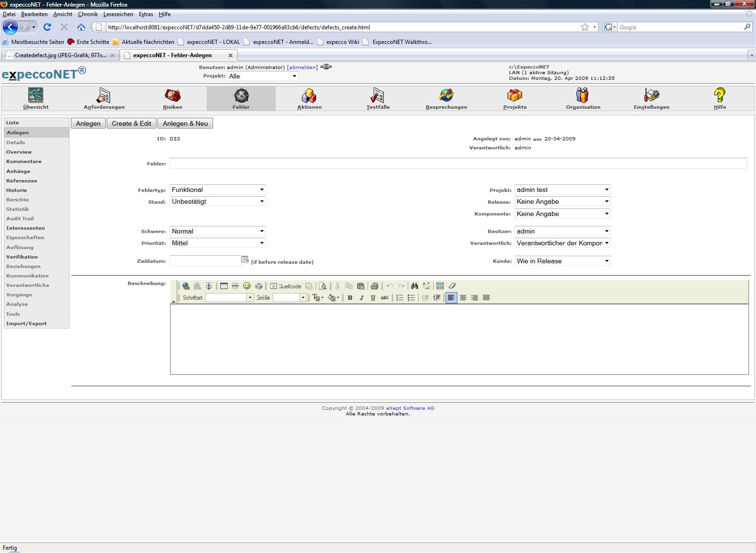Screen dimensions: 756x553
Task: Click the Testfälle navigation icon
Action: tap(378, 96)
